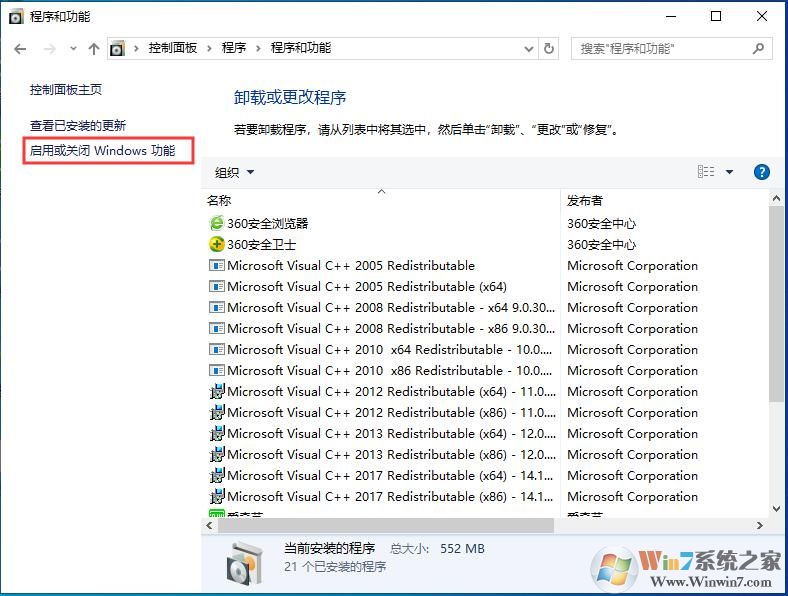Click 总大小 552 MB value
Viewport: 788px width, 596px height.
[462, 549]
